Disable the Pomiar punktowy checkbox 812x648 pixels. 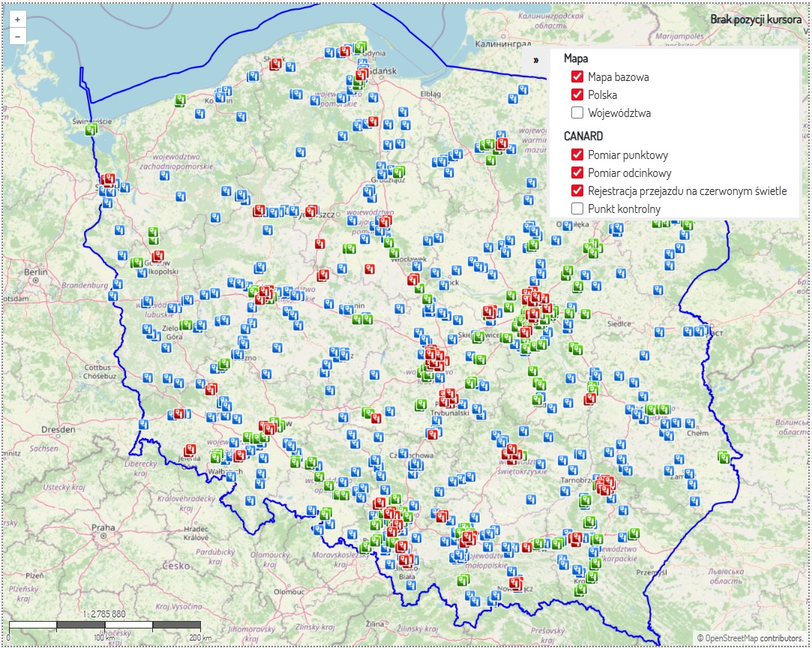578,154
